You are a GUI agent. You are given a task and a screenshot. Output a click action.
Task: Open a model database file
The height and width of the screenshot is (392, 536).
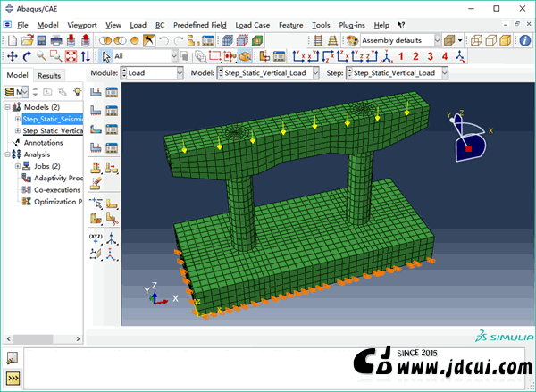pyautogui.click(x=27, y=41)
